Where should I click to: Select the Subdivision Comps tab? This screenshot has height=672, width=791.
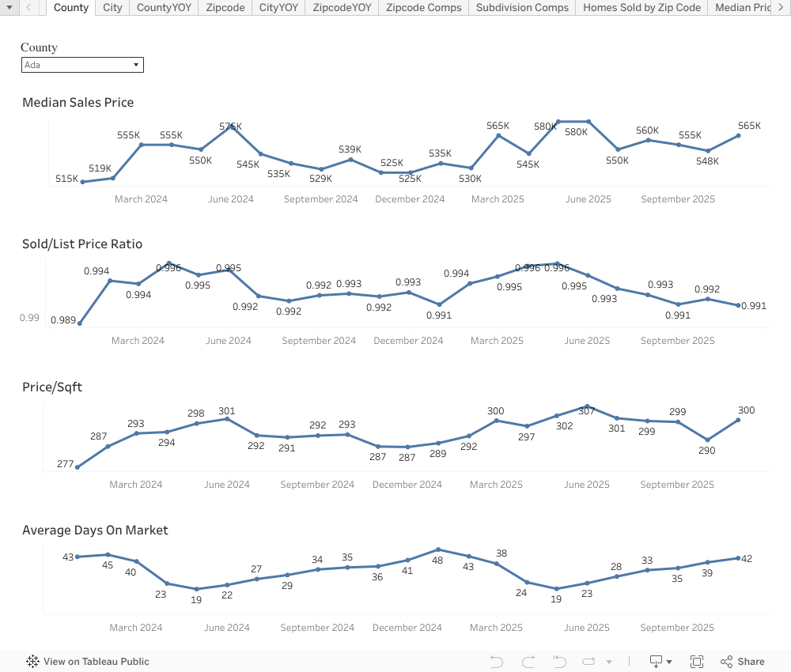tap(522, 8)
